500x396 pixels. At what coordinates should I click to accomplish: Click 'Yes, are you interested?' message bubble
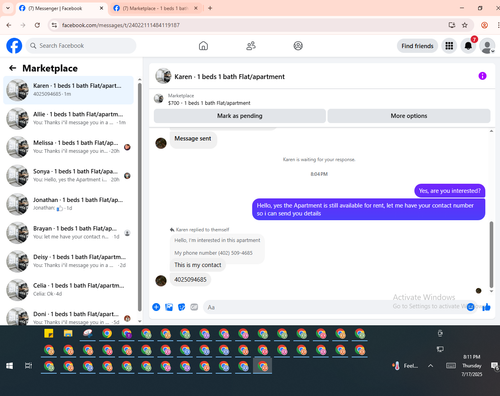[450, 191]
